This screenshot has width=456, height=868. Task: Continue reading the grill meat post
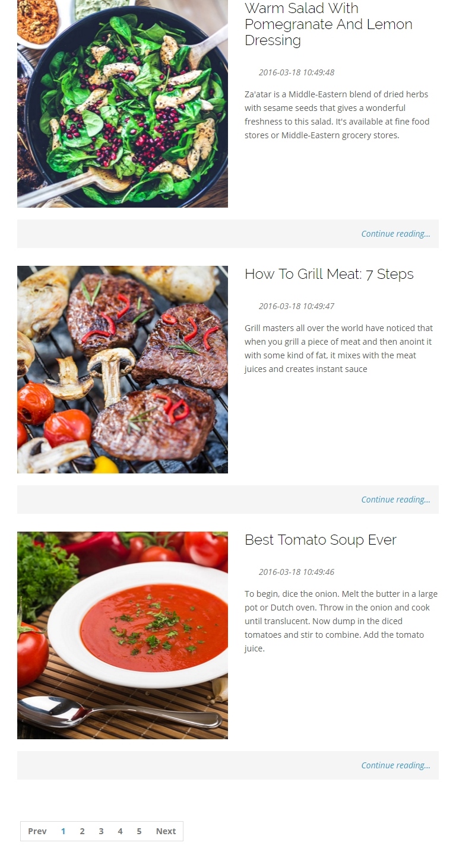[x=395, y=500]
